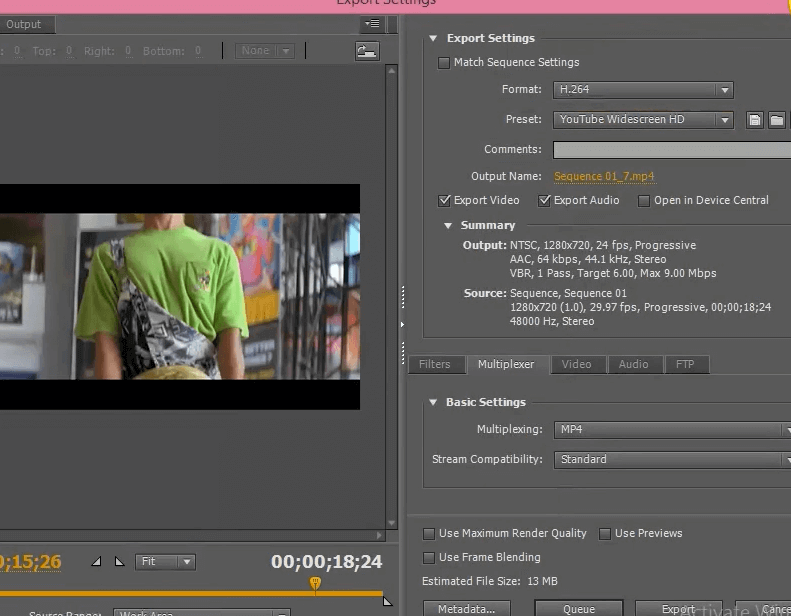The height and width of the screenshot is (616, 791).
Task: Open the Format dropdown showing H.264
Action: 643,90
